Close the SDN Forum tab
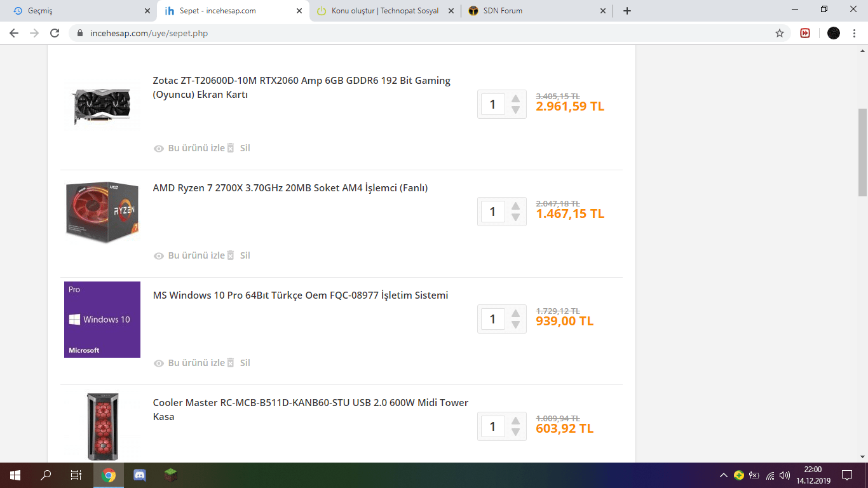The image size is (868, 488). click(603, 11)
